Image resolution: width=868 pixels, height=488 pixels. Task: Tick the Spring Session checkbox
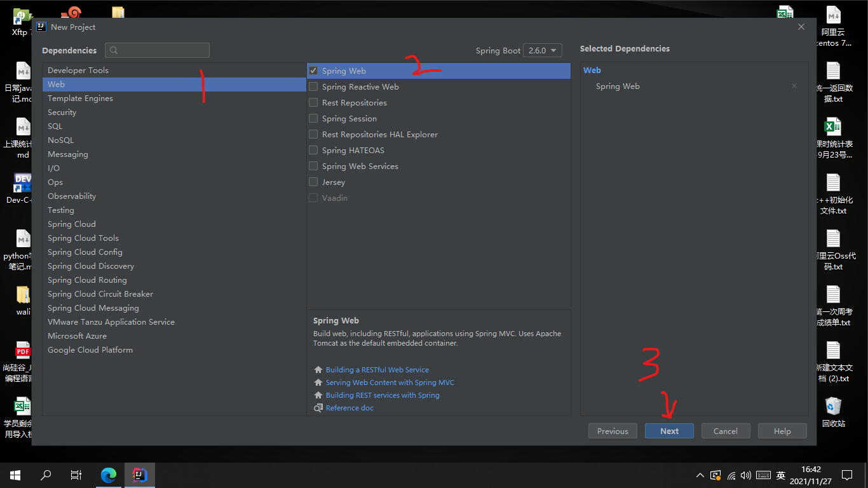pos(313,118)
